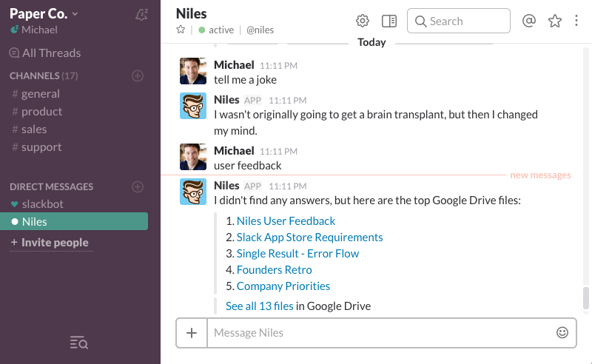Star the Niles conversation under the title

(x=181, y=30)
